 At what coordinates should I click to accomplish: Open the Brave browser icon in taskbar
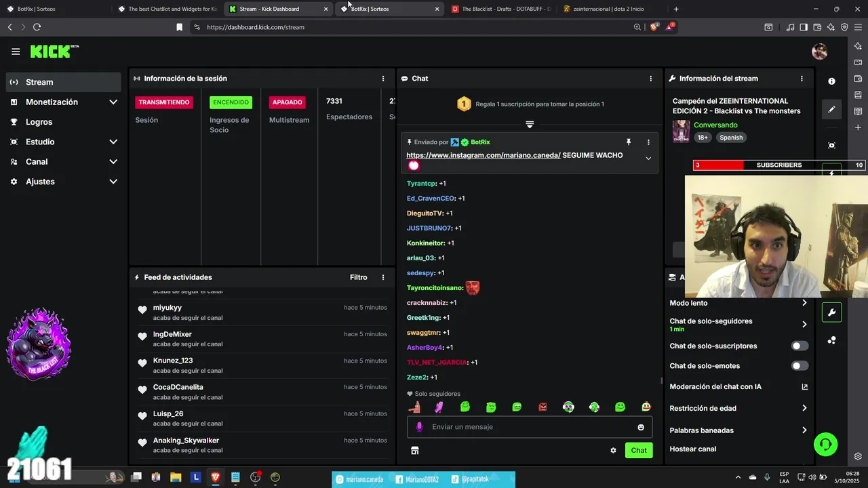point(216,477)
